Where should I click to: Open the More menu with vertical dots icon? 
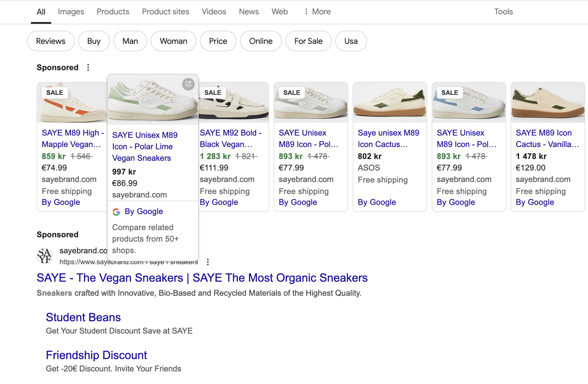[x=317, y=12]
